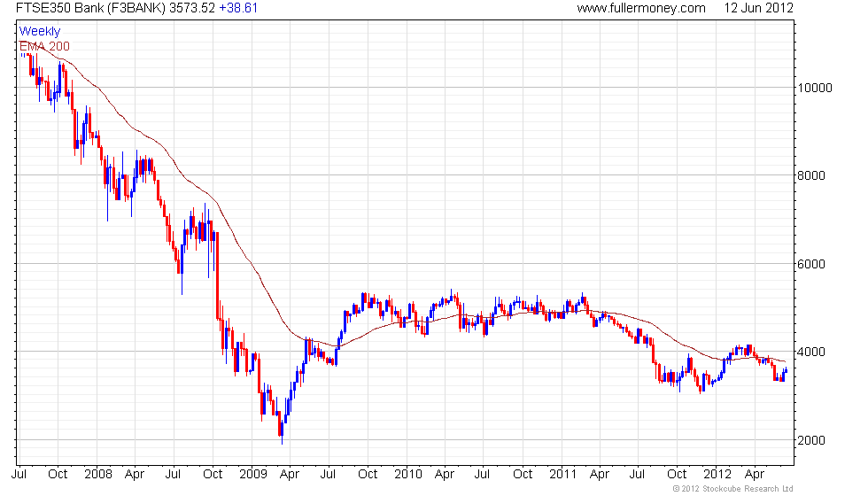The width and height of the screenshot is (868, 496).
Task: Click the 2000 price axis label
Action: 811,441
